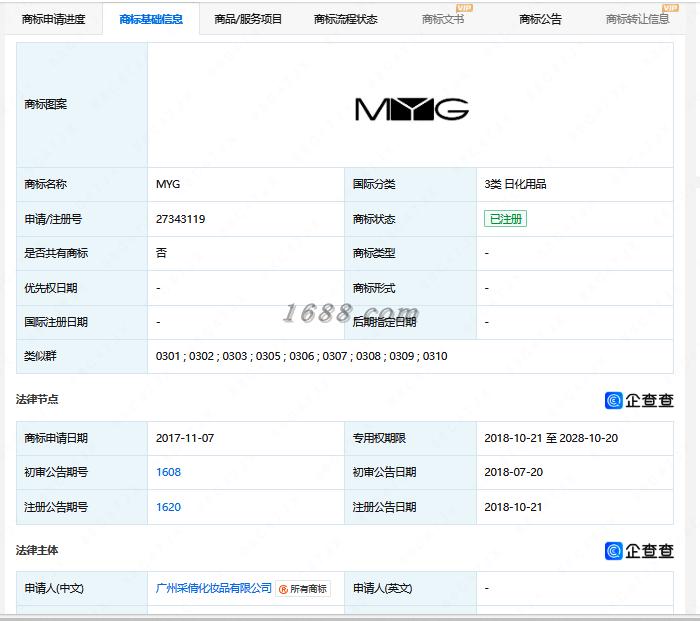Click the 法律节点 section heading
This screenshot has width=700, height=621.
pos(37,399)
